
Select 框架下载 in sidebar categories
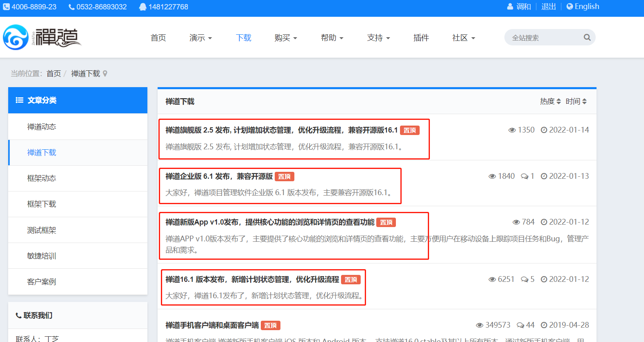[41, 204]
